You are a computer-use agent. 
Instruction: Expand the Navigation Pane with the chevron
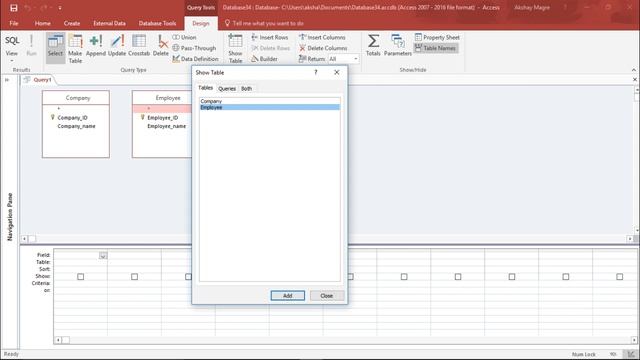tap(7, 80)
